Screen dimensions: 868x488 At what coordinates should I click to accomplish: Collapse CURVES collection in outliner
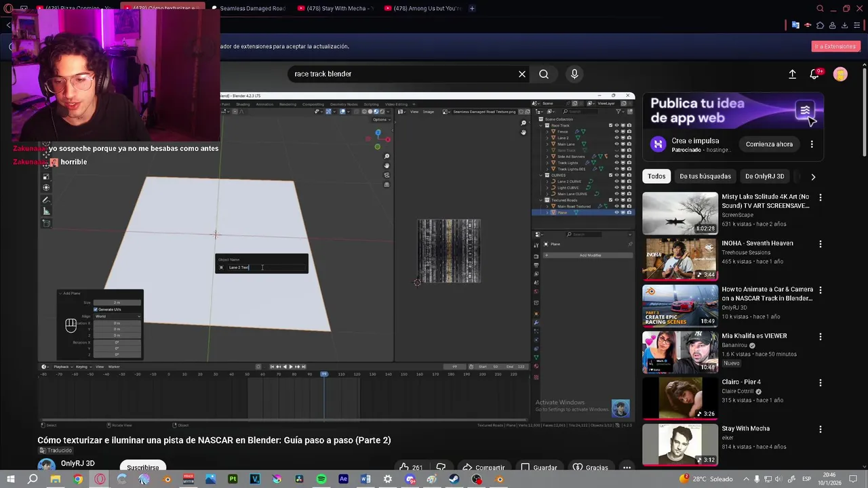coord(540,175)
